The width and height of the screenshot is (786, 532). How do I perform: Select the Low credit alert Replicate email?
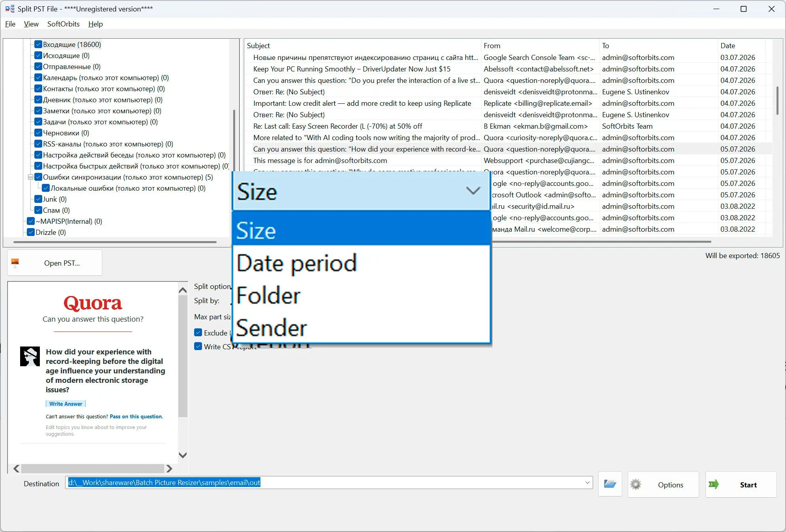coord(508,103)
